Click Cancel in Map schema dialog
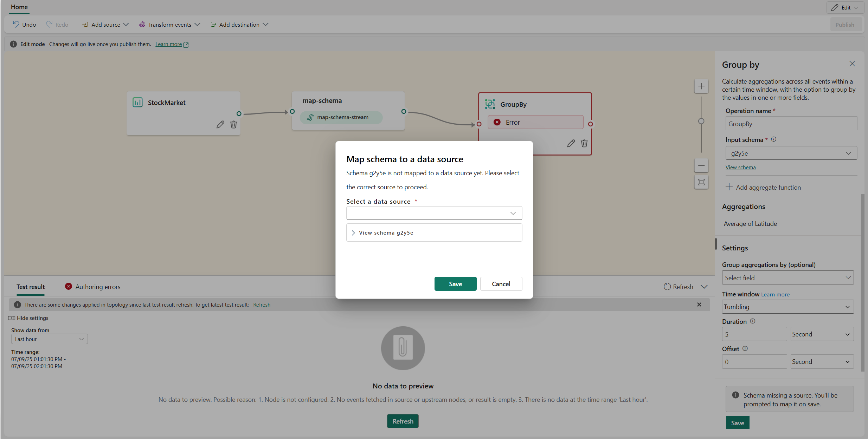Viewport: 868px width, 439px height. pos(501,284)
